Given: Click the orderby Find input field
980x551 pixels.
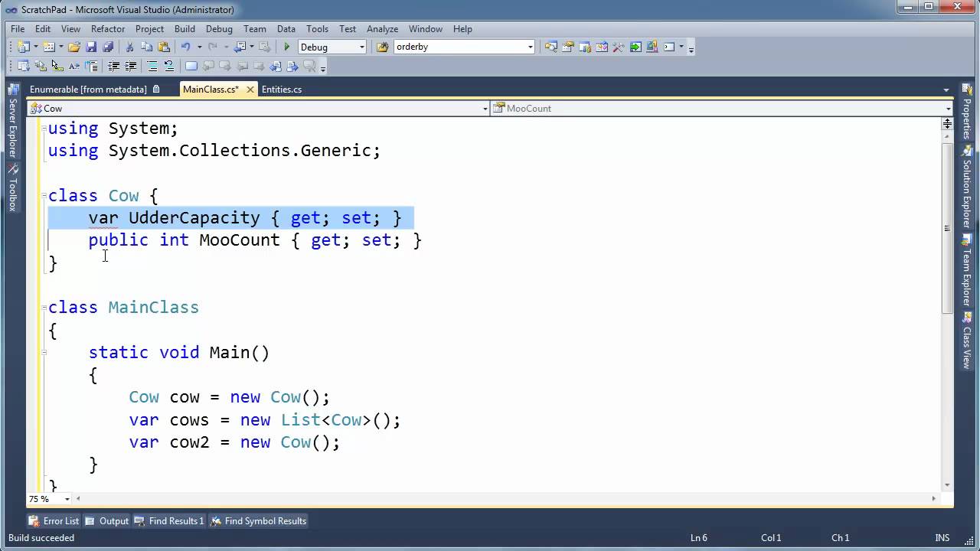Looking at the screenshot, I should coord(459,47).
